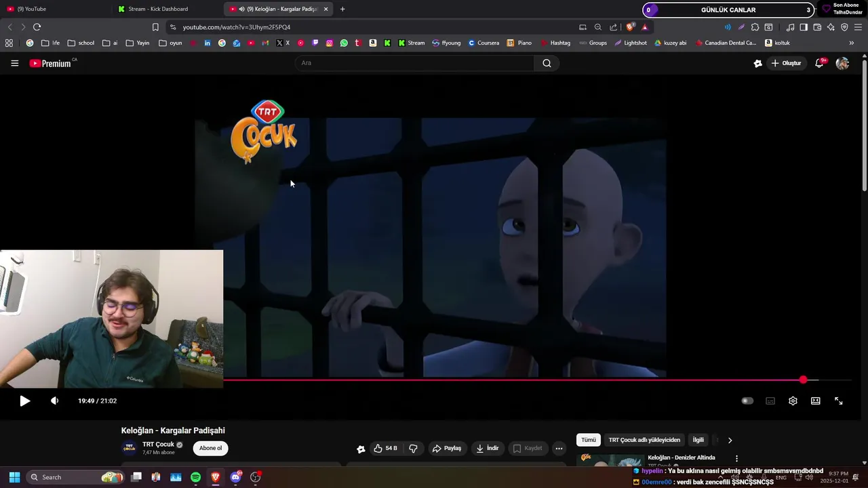Click 'Kaydet' save button
The image size is (868, 488).
[x=528, y=448]
